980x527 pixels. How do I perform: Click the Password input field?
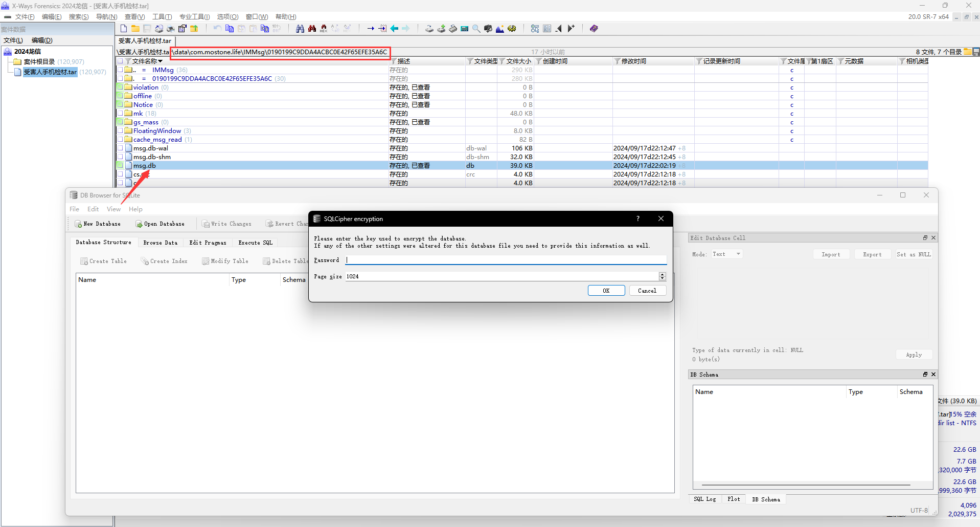[506, 260]
